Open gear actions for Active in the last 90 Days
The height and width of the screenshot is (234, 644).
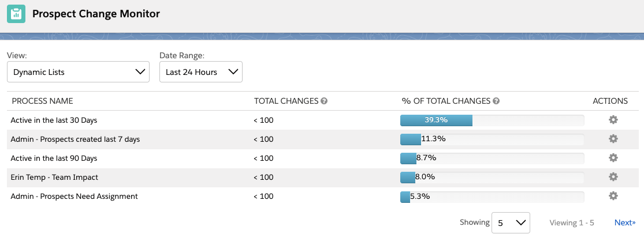pos(613,158)
